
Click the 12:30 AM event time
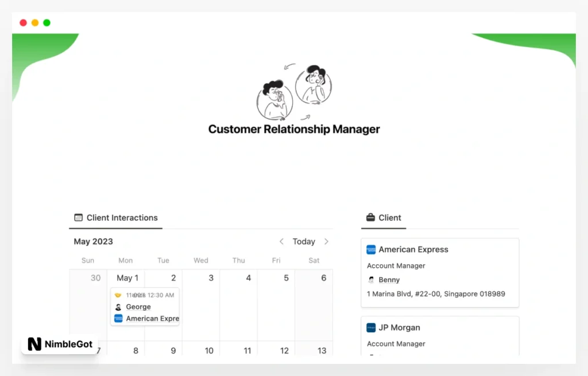pyautogui.click(x=161, y=295)
